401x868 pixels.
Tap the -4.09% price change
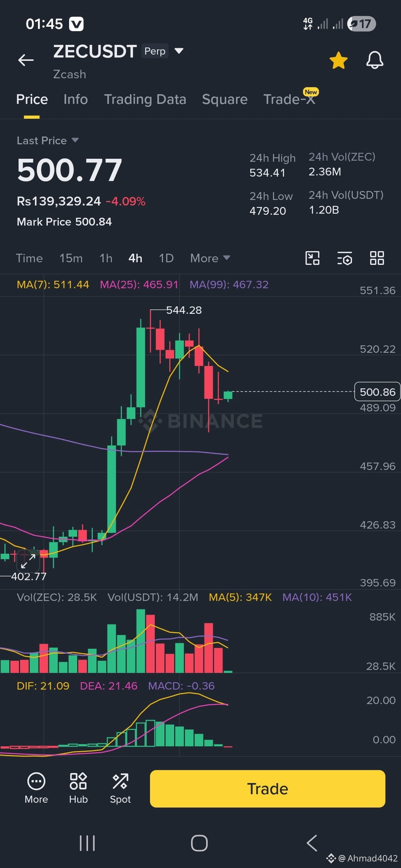[125, 201]
